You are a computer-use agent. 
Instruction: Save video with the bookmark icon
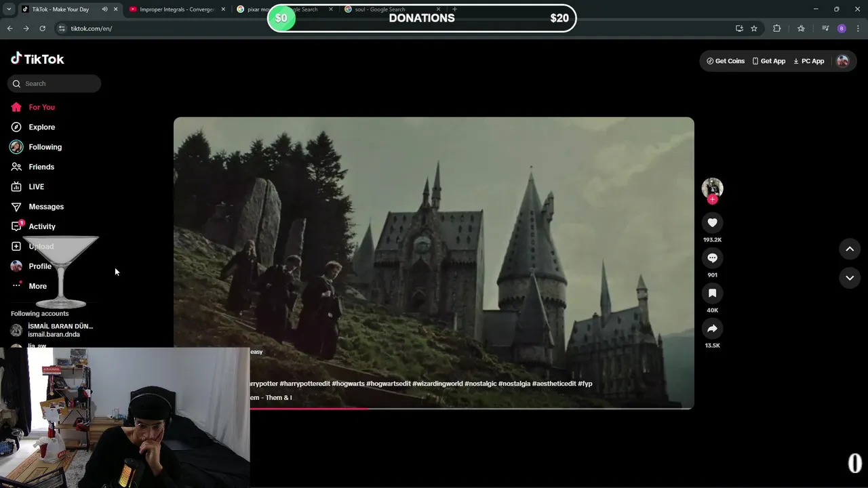click(712, 293)
